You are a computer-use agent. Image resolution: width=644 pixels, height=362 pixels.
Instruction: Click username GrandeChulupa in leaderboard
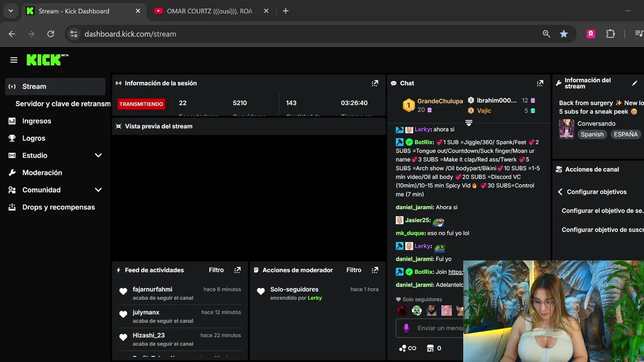pos(440,101)
